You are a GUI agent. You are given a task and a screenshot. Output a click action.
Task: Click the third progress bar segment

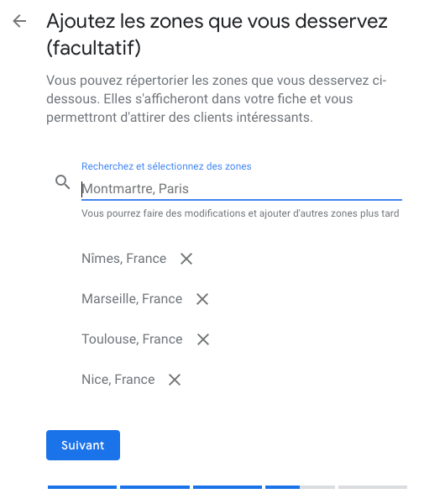coord(228,487)
